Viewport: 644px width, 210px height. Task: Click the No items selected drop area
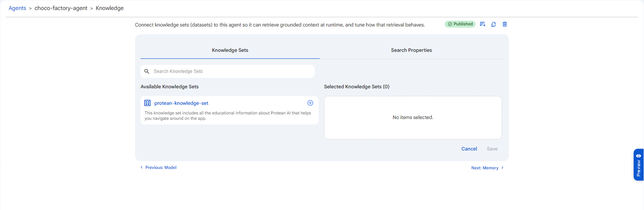click(413, 117)
